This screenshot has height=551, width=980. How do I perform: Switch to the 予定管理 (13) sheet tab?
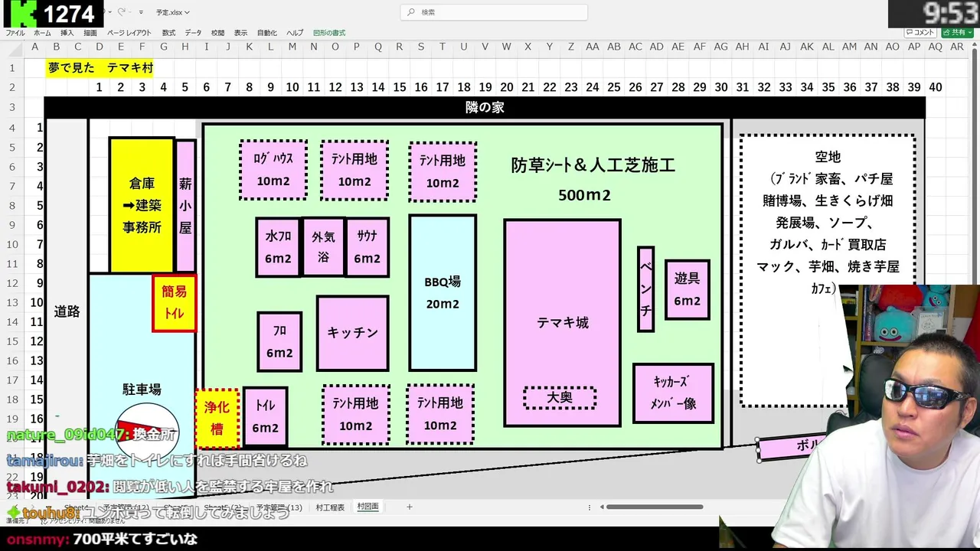(279, 507)
